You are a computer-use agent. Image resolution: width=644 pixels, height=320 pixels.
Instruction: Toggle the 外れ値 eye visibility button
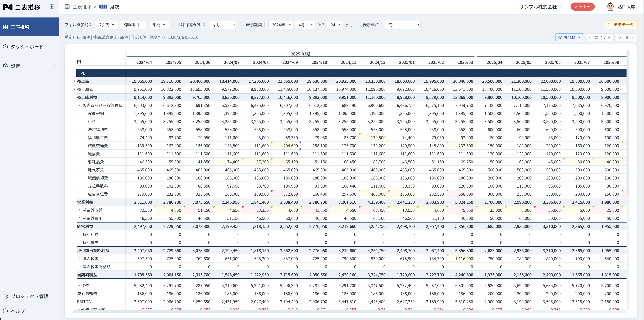pyautogui.click(x=569, y=37)
